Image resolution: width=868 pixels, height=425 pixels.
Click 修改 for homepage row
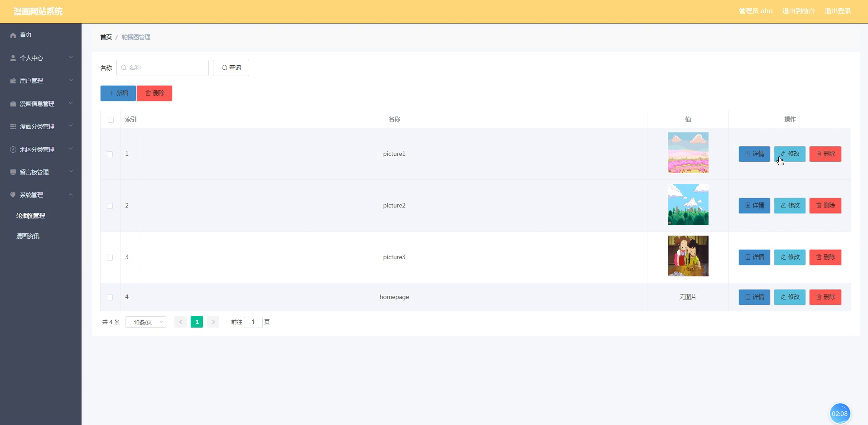tap(790, 297)
